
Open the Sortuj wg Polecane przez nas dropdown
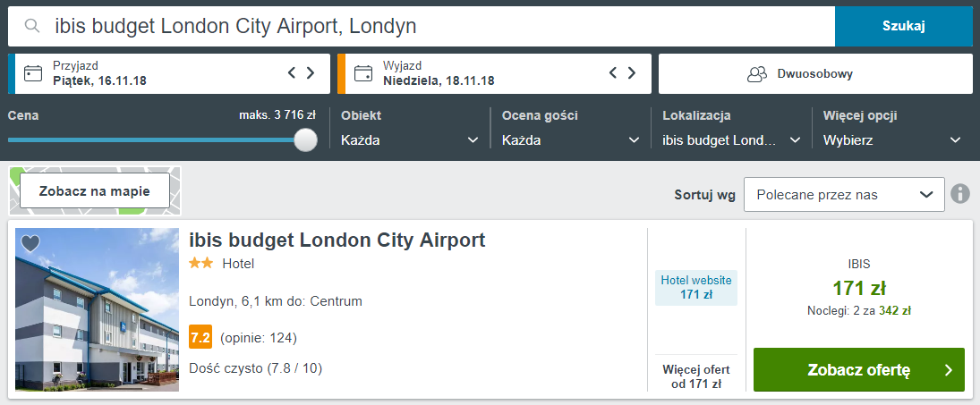(844, 195)
